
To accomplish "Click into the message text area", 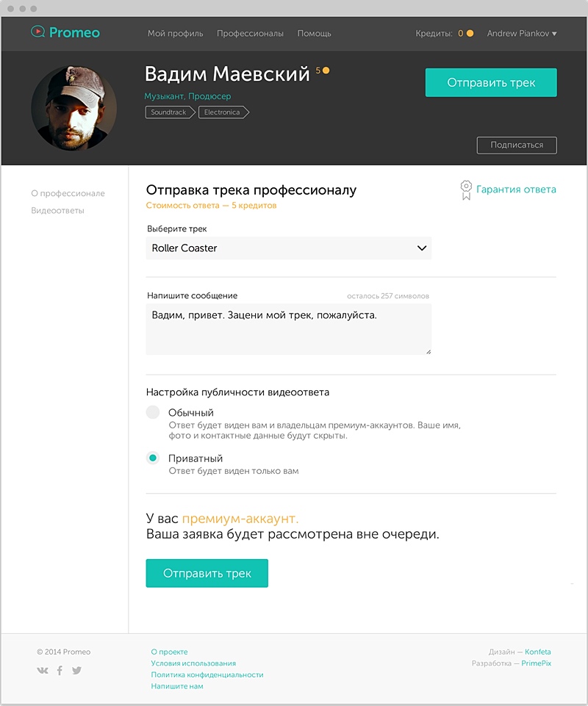I will [288, 329].
